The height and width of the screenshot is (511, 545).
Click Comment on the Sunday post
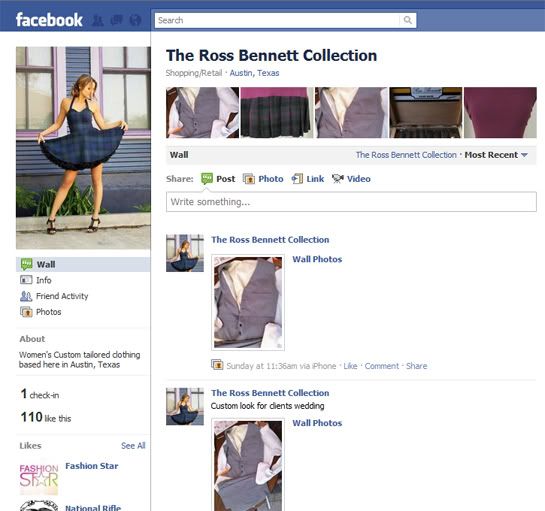click(382, 366)
